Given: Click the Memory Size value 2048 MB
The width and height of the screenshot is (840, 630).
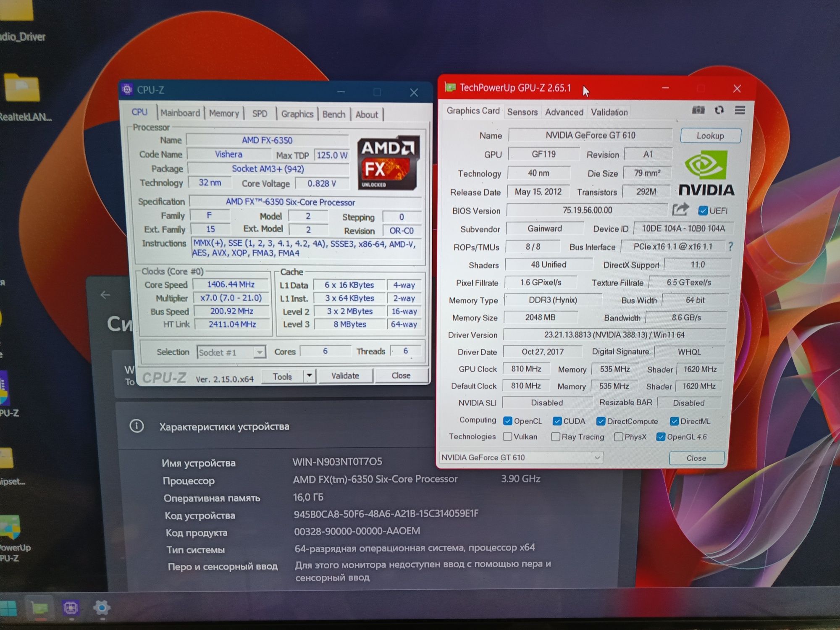Looking at the screenshot, I should coord(540,317).
